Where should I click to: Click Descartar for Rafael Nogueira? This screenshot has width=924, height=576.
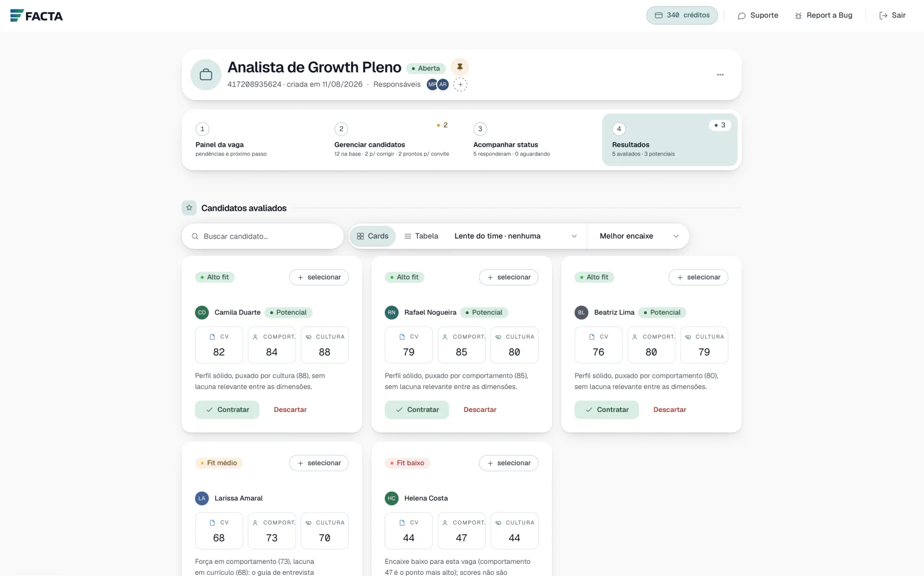click(x=480, y=410)
